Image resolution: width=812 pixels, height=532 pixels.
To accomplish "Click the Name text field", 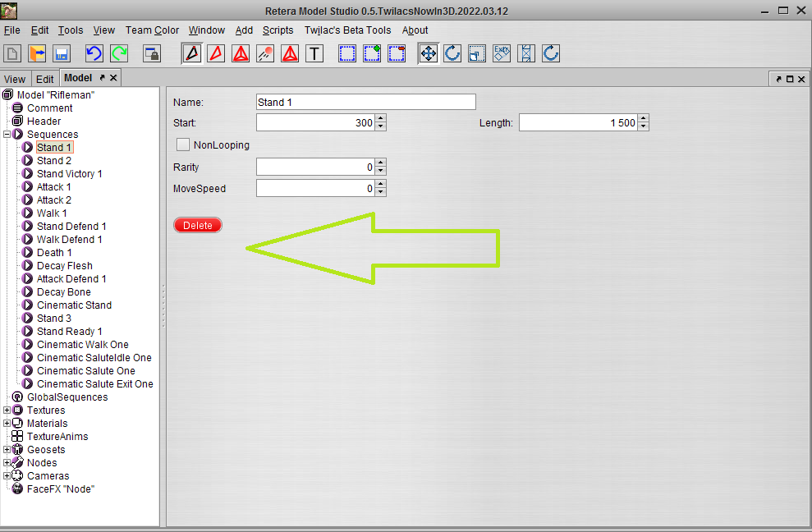I will (366, 102).
